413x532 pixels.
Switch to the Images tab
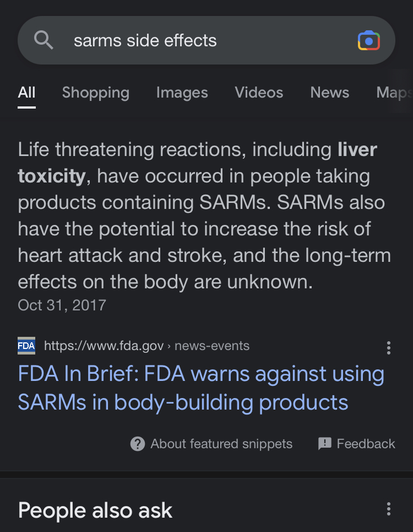pyautogui.click(x=182, y=93)
